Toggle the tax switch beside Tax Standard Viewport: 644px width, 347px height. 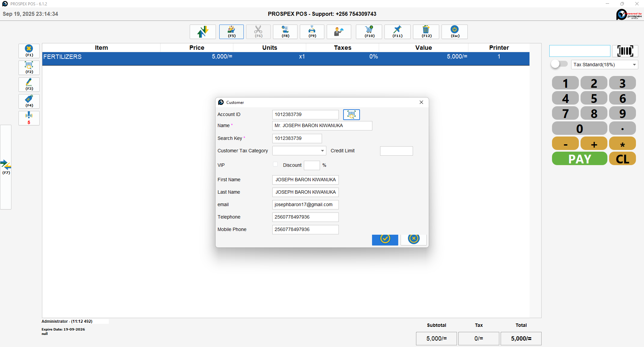pyautogui.click(x=559, y=64)
